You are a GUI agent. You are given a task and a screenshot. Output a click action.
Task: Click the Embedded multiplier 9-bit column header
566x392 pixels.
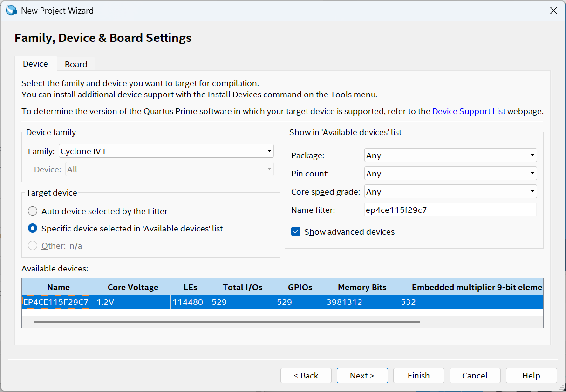(471, 287)
